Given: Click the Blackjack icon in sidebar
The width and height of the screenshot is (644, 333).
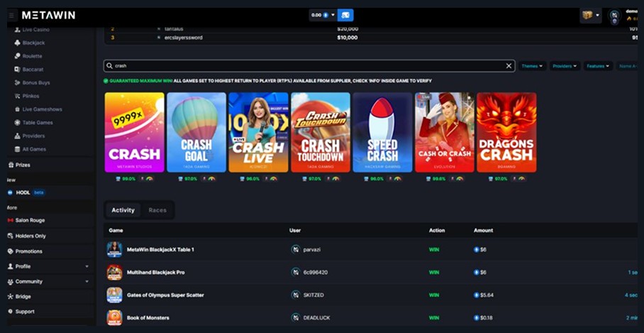Looking at the screenshot, I should click(x=16, y=43).
